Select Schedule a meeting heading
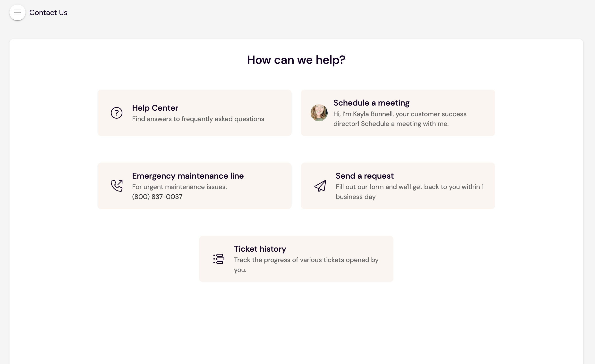595x364 pixels. click(x=371, y=103)
